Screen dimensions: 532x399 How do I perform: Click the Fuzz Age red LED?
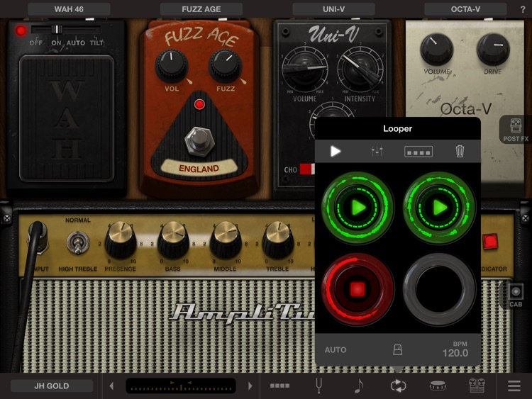tap(199, 104)
